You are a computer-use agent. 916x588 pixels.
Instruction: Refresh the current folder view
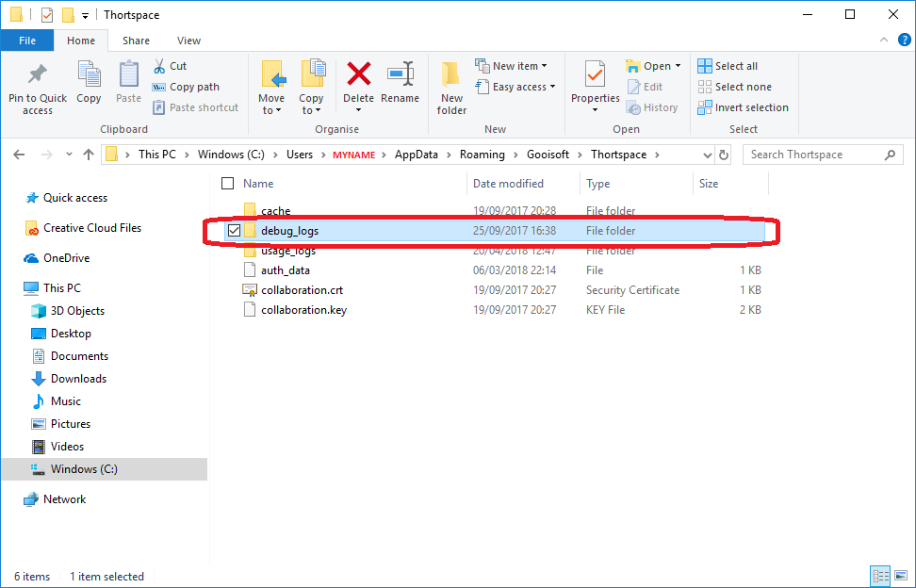[723, 155]
